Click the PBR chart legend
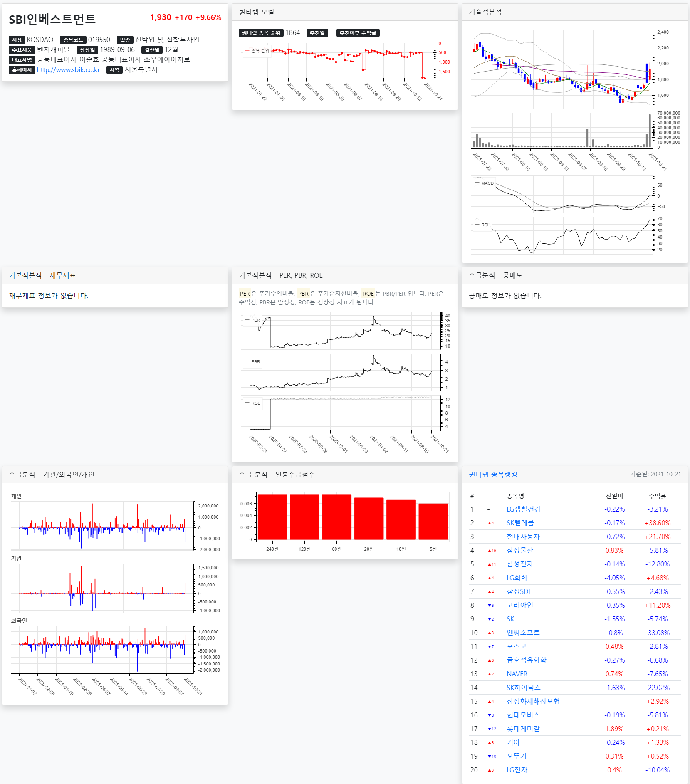 252,361
